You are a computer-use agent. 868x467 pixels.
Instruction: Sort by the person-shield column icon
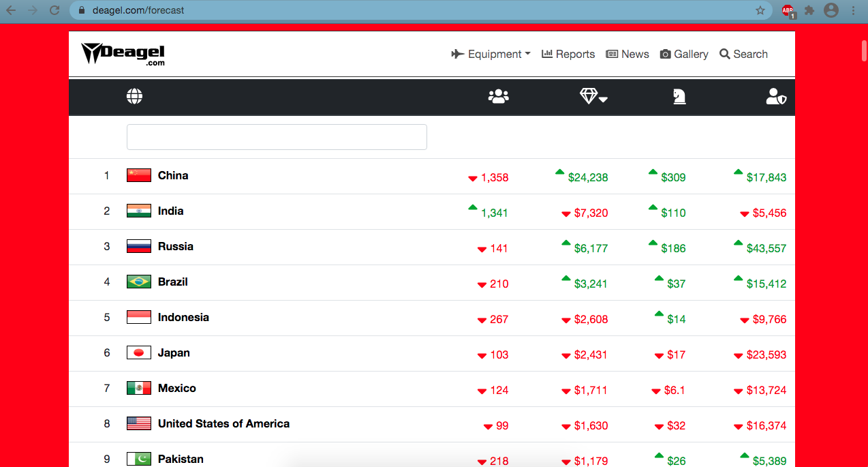pyautogui.click(x=776, y=97)
